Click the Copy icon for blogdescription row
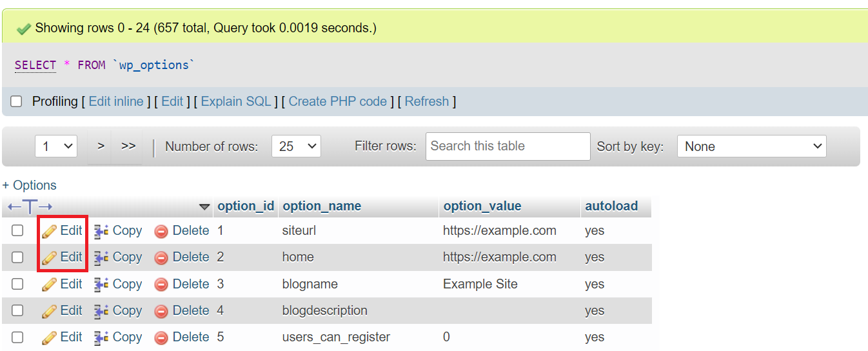868x351 pixels. 101,311
